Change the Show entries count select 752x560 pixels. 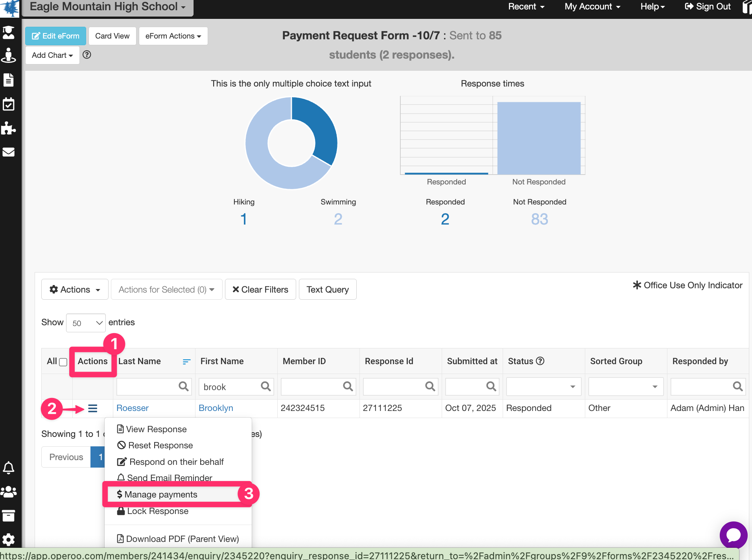point(86,323)
